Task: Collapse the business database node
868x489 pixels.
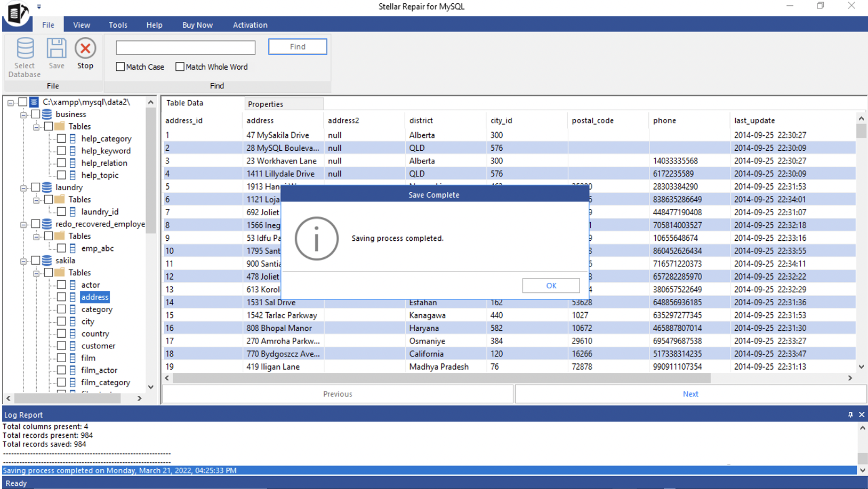Action: coord(23,114)
